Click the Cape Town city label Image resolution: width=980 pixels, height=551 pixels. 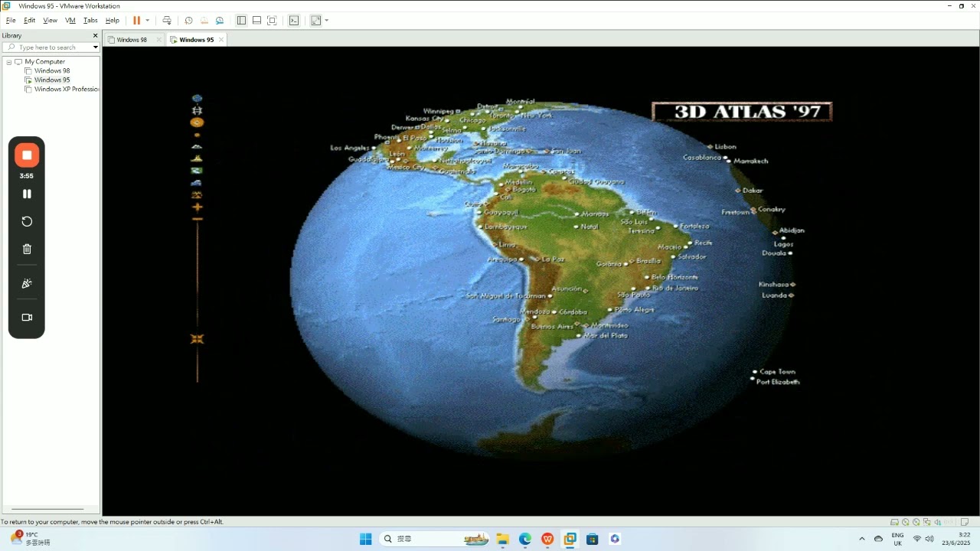[x=777, y=372]
